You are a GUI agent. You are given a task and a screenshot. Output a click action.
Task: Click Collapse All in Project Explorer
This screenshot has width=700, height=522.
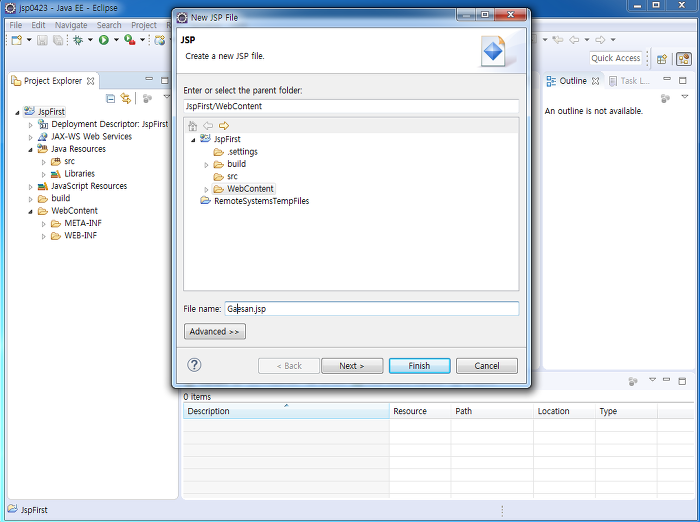[111, 98]
